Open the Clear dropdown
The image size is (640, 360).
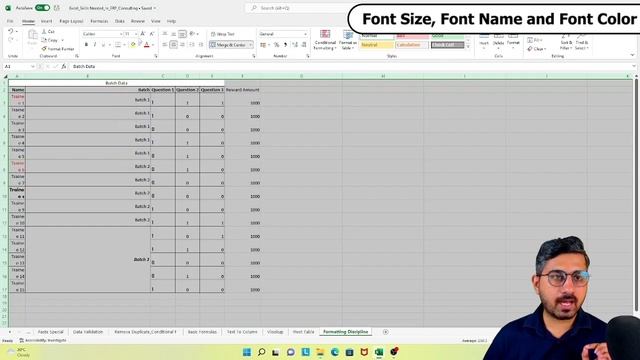click(x=538, y=49)
